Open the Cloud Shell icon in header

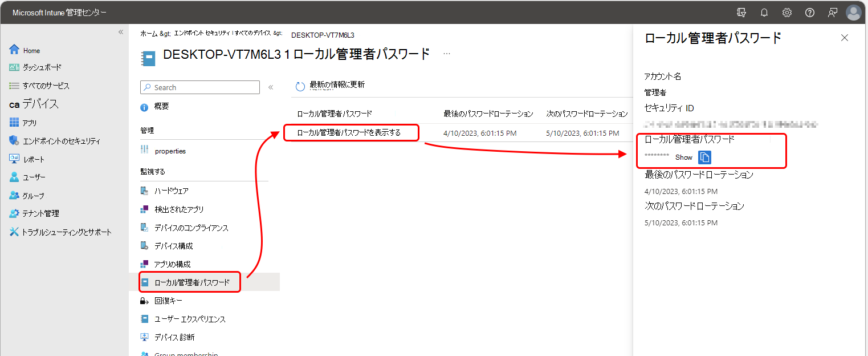741,13
